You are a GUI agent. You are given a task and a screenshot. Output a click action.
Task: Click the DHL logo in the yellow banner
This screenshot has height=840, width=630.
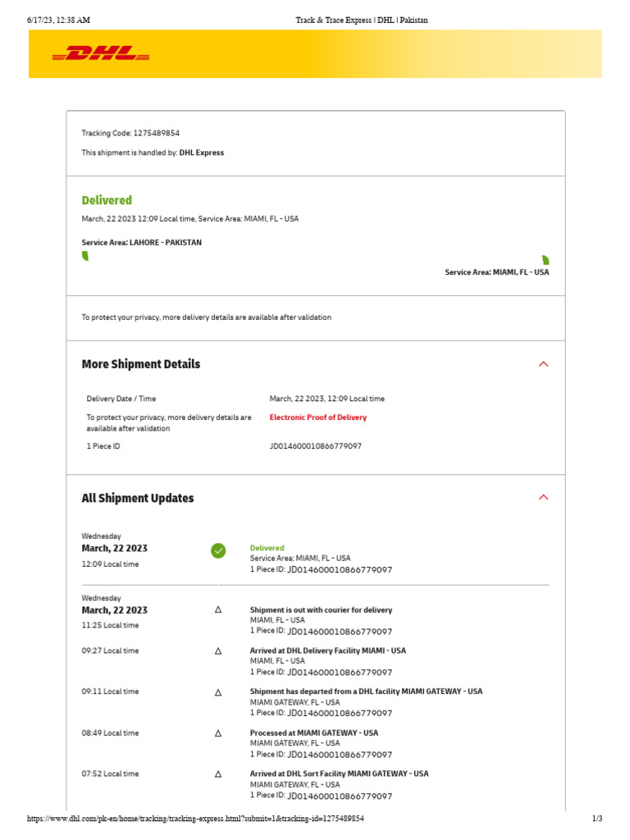point(101,54)
